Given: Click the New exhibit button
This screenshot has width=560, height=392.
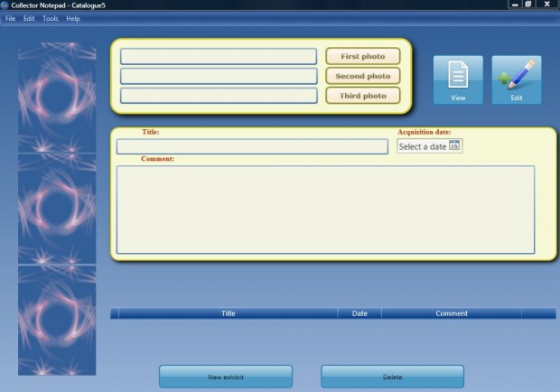Looking at the screenshot, I should [x=226, y=377].
